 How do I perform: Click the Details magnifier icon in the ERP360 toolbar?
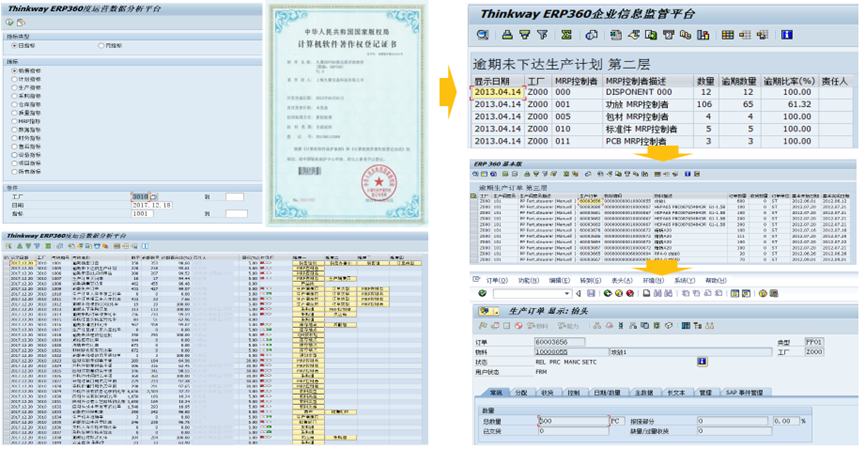pos(483,35)
